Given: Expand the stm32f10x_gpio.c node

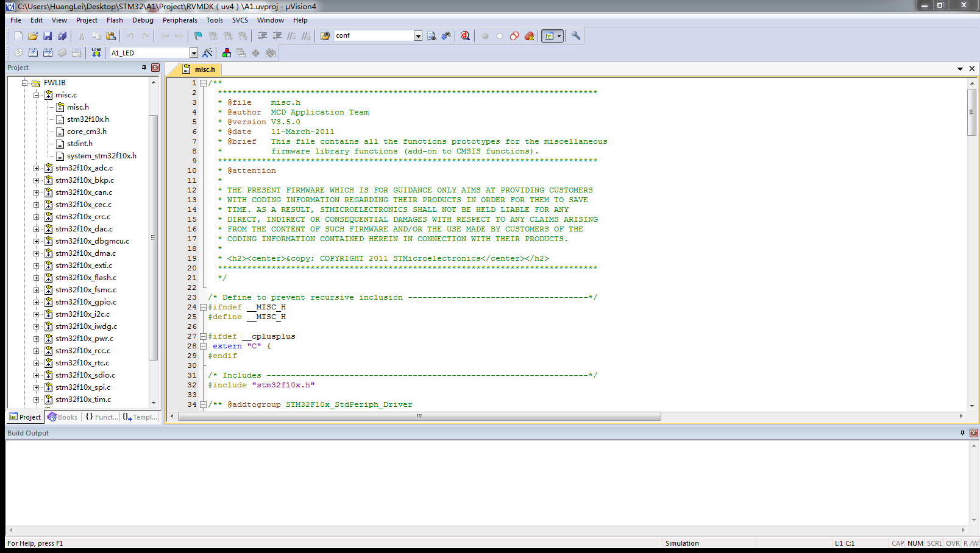Looking at the screenshot, I should [35, 301].
